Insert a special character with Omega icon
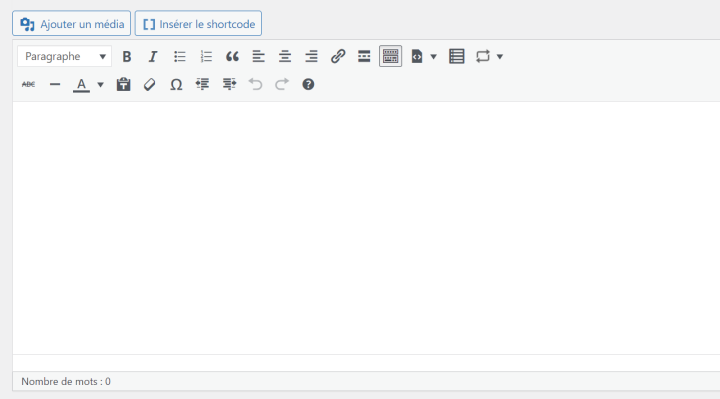This screenshot has height=399, width=720. [x=176, y=84]
